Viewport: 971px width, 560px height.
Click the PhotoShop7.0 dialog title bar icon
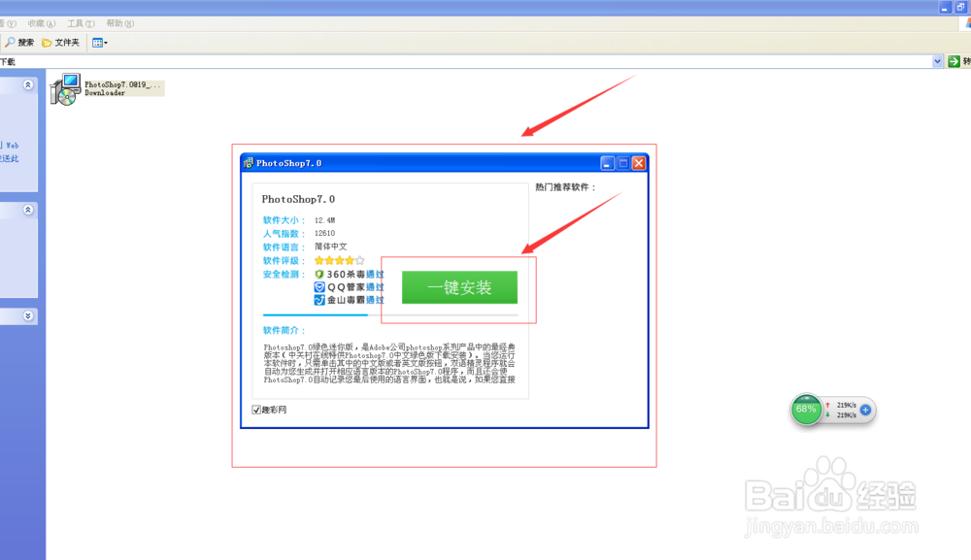click(x=249, y=163)
